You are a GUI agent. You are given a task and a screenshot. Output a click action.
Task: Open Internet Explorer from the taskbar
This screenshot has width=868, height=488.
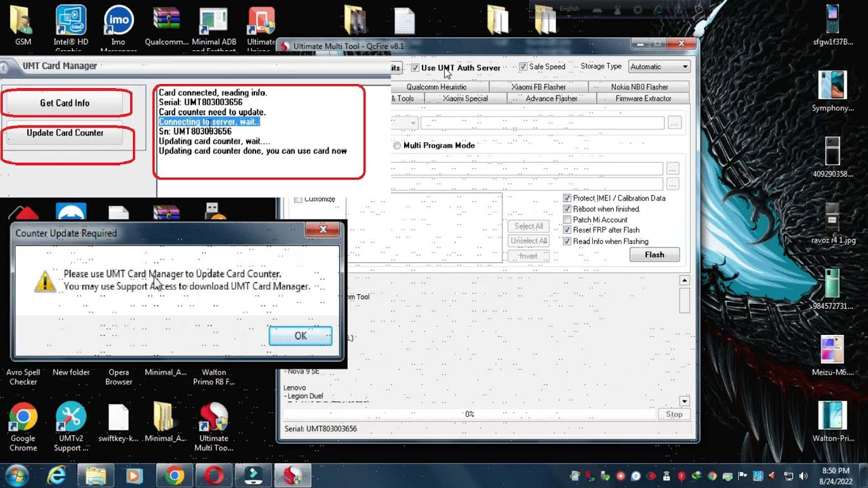(57, 476)
